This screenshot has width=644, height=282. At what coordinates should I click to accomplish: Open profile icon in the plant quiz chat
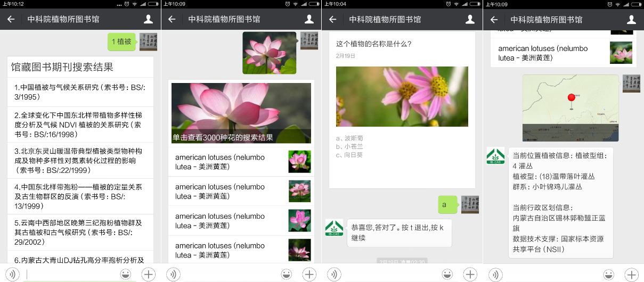tap(470, 20)
